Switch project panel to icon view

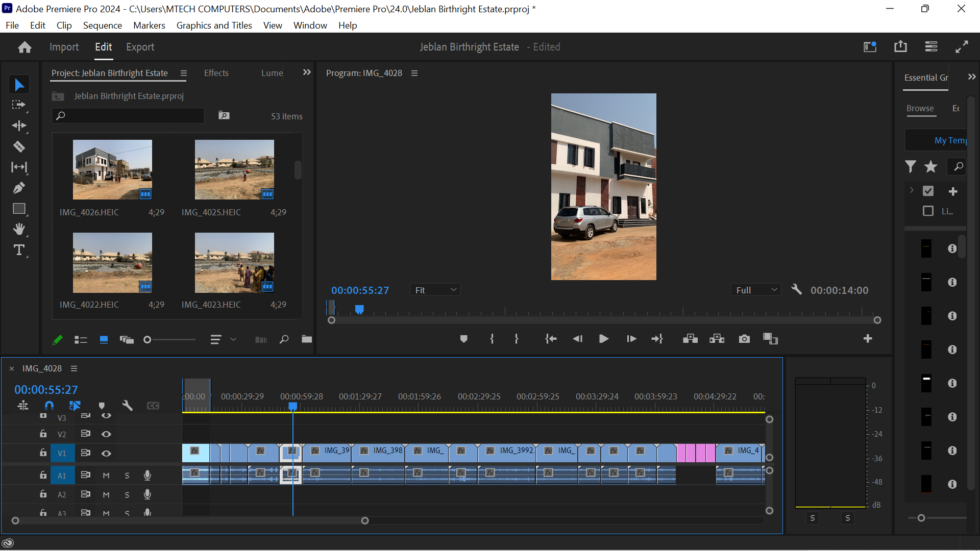point(104,340)
